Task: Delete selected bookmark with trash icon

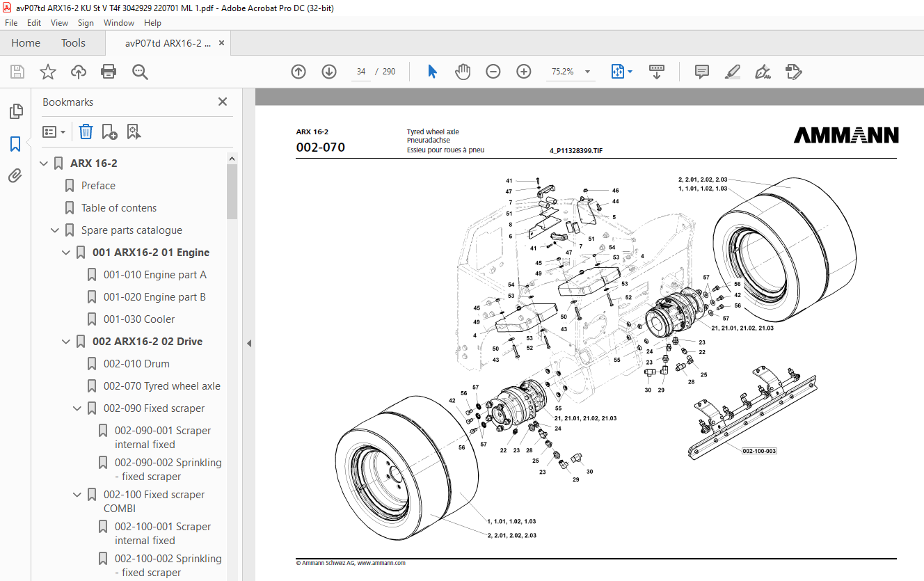Action: (x=86, y=132)
